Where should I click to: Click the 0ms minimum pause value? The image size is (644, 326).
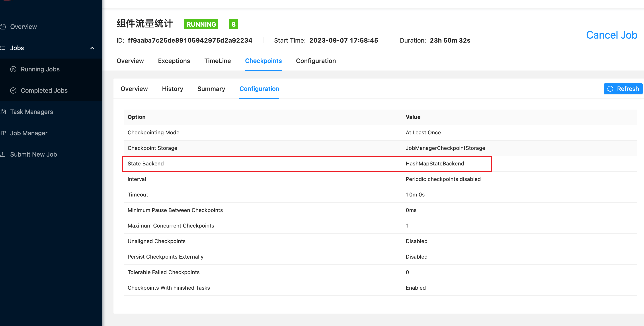coord(411,210)
